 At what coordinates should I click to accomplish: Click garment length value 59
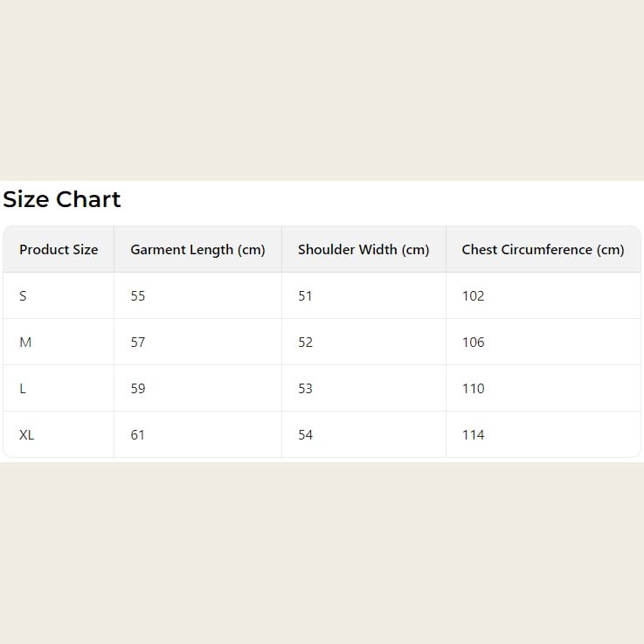(138, 389)
